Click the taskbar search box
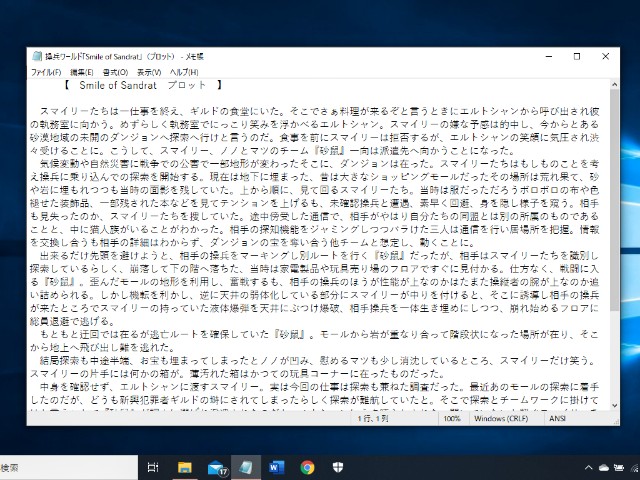Screen dimensions: 640x480 click(x=69, y=468)
